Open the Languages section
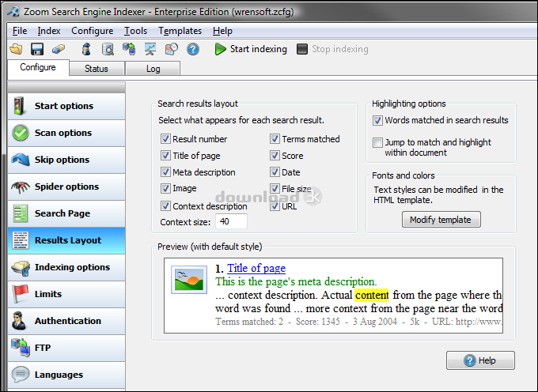 tap(66, 375)
